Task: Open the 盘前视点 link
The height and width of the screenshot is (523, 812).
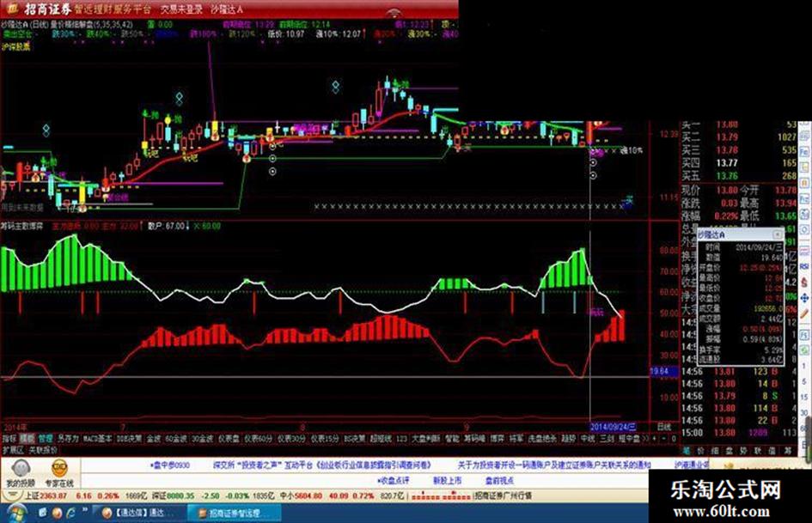Action: (x=499, y=481)
